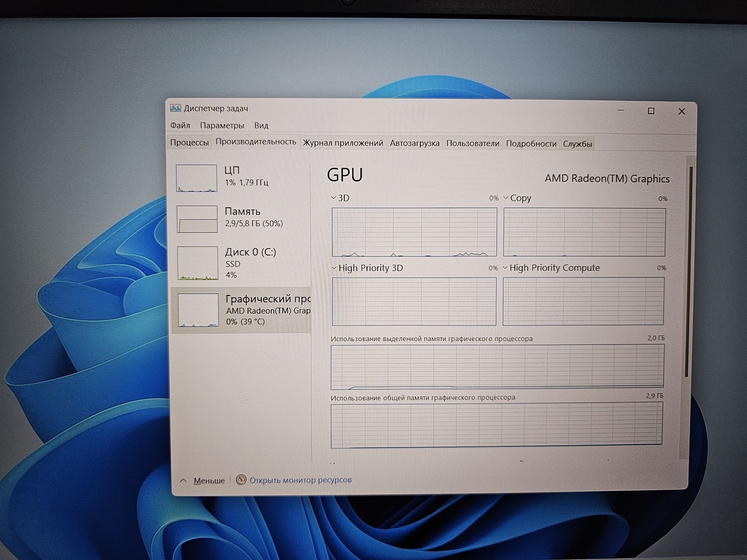Image resolution: width=747 pixels, height=560 pixels.
Task: Minimize the Диспетчер задач window
Action: pos(621,111)
